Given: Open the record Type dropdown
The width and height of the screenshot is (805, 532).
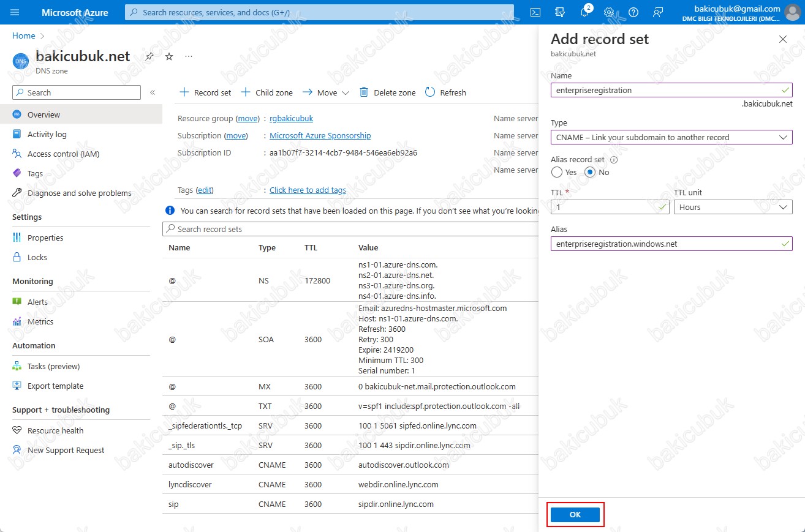Looking at the screenshot, I should [x=671, y=137].
